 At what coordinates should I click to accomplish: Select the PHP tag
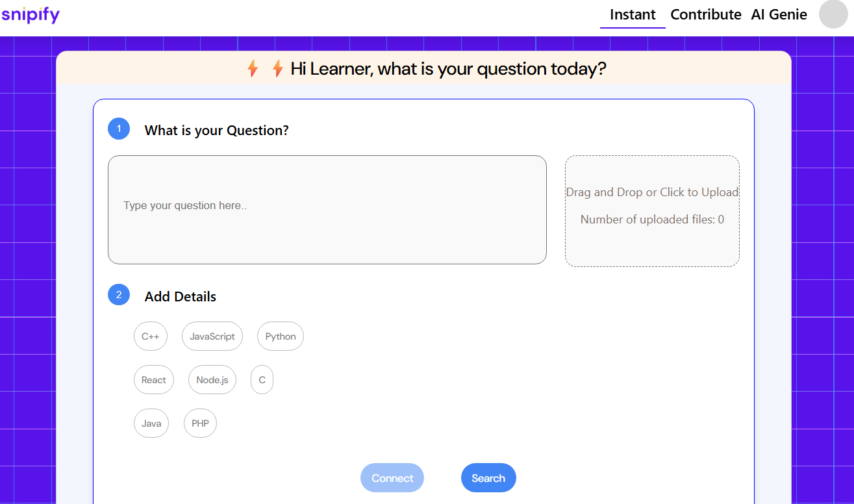(x=200, y=423)
